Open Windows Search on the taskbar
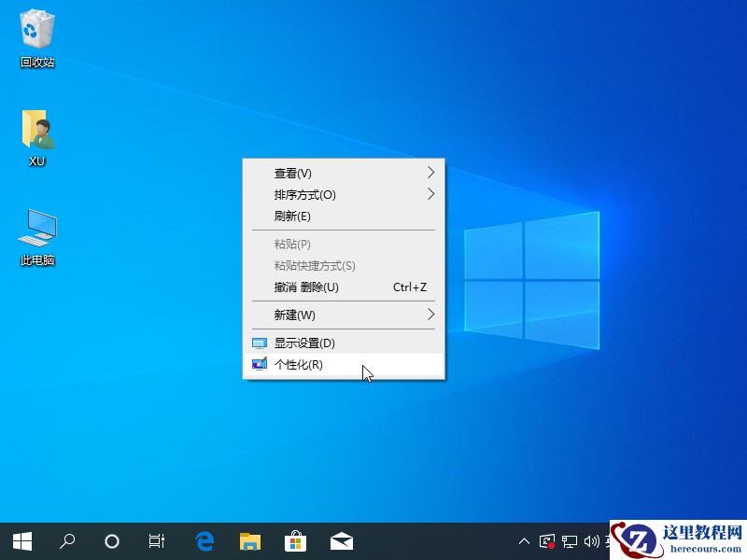The width and height of the screenshot is (747, 560). point(66,541)
